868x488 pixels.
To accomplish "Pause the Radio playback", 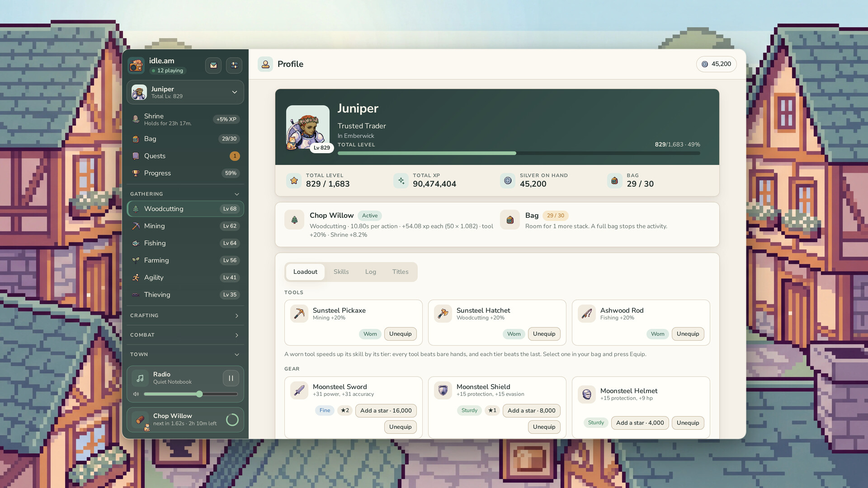I will pyautogui.click(x=231, y=378).
